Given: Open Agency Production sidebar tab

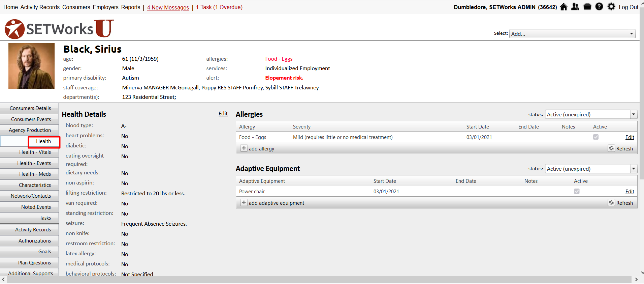Looking at the screenshot, I should point(29,130).
